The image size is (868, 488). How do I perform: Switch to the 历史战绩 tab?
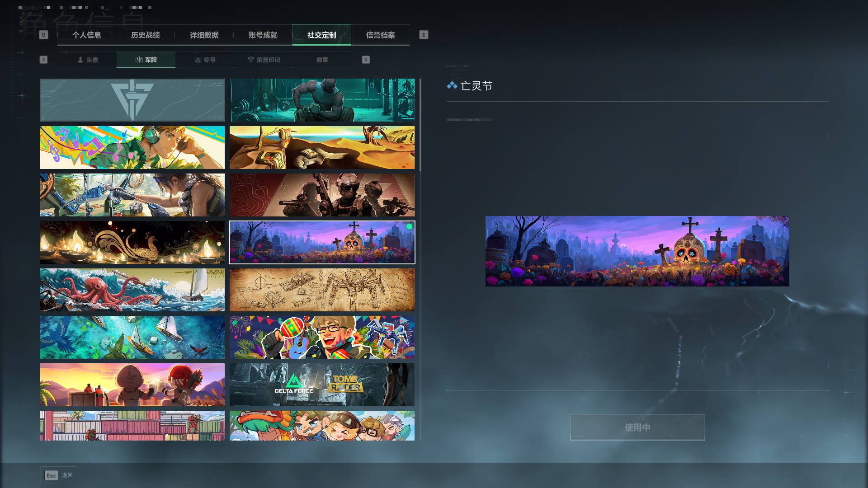[146, 35]
